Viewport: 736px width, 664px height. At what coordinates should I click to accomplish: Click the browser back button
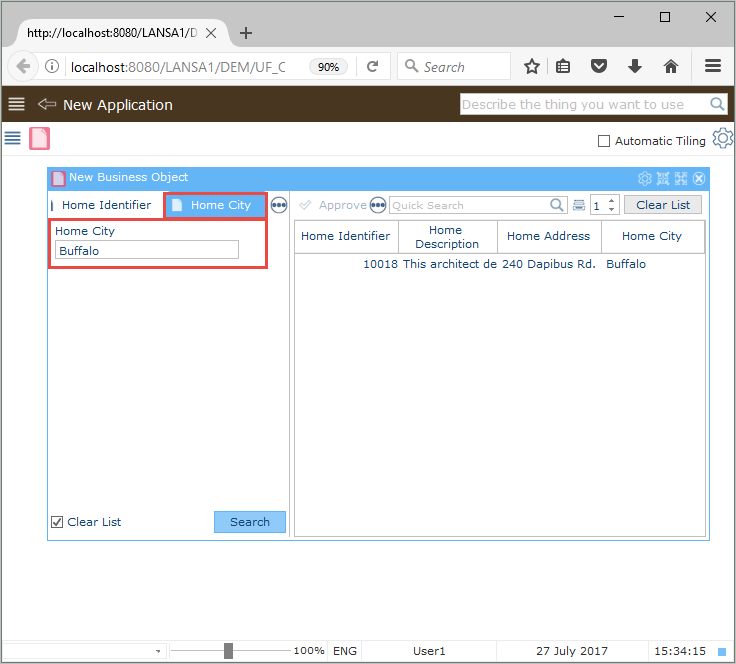pyautogui.click(x=23, y=66)
